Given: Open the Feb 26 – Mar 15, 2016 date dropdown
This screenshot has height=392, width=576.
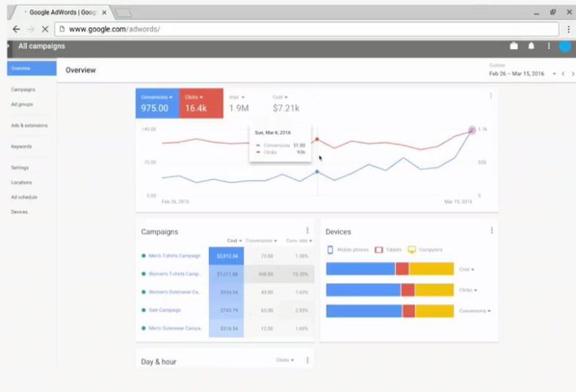Looking at the screenshot, I should pyautogui.click(x=522, y=74).
